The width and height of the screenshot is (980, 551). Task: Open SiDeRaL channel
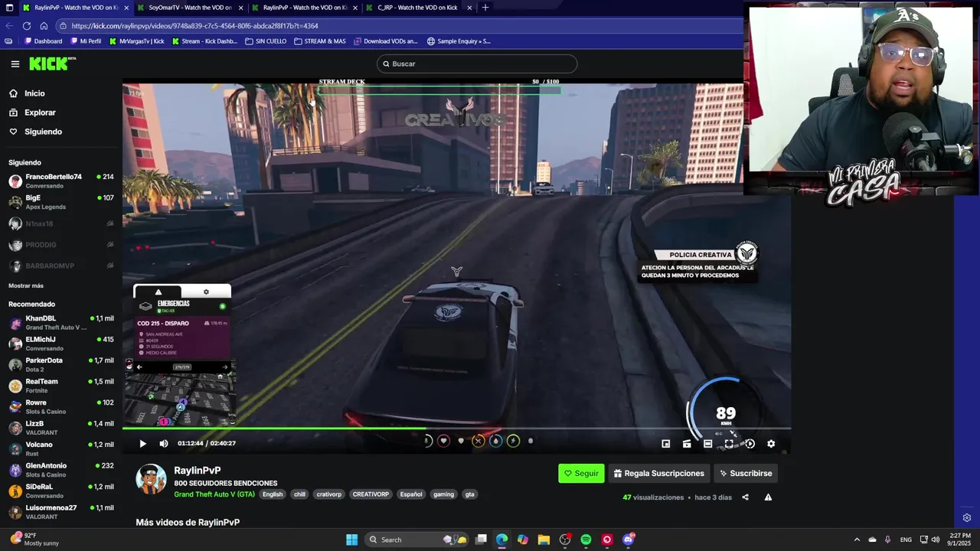click(x=61, y=491)
